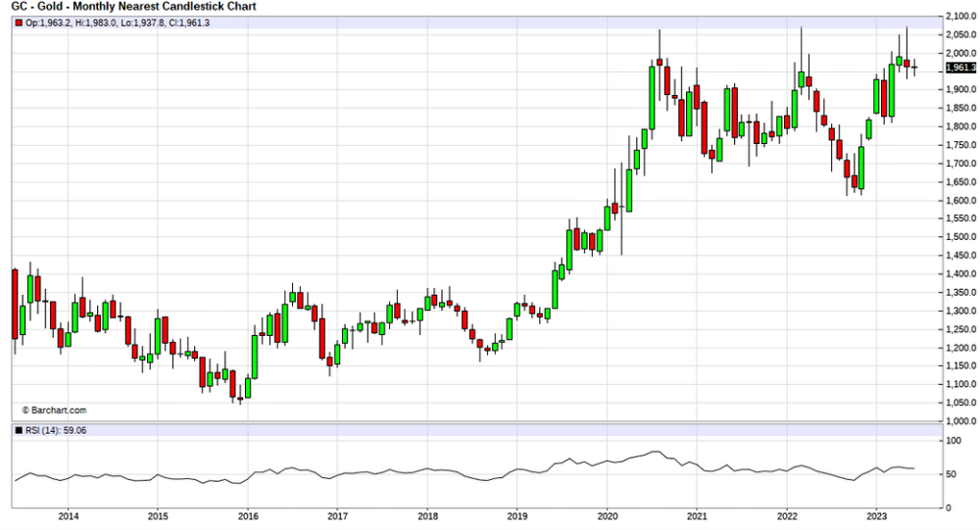Click the 2018 year label on time axis
980x530 pixels.
[427, 516]
